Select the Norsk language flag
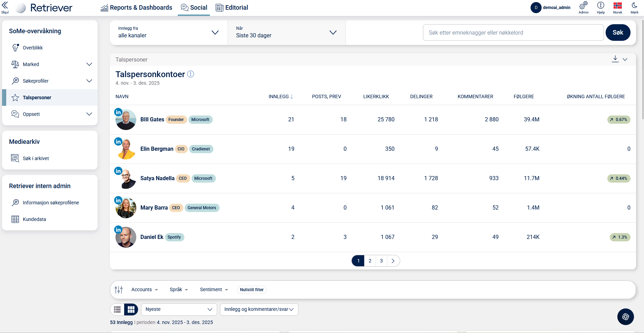The image size is (644, 333). (617, 6)
